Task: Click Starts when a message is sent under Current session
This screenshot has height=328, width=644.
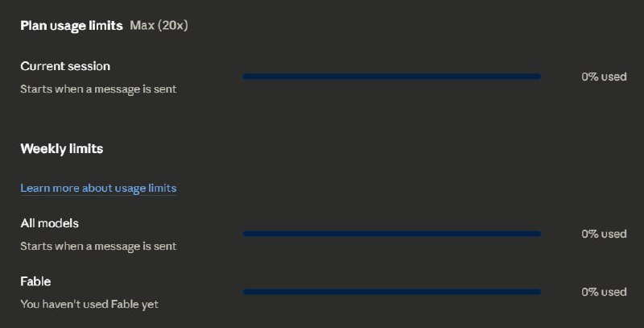Action: coord(98,89)
